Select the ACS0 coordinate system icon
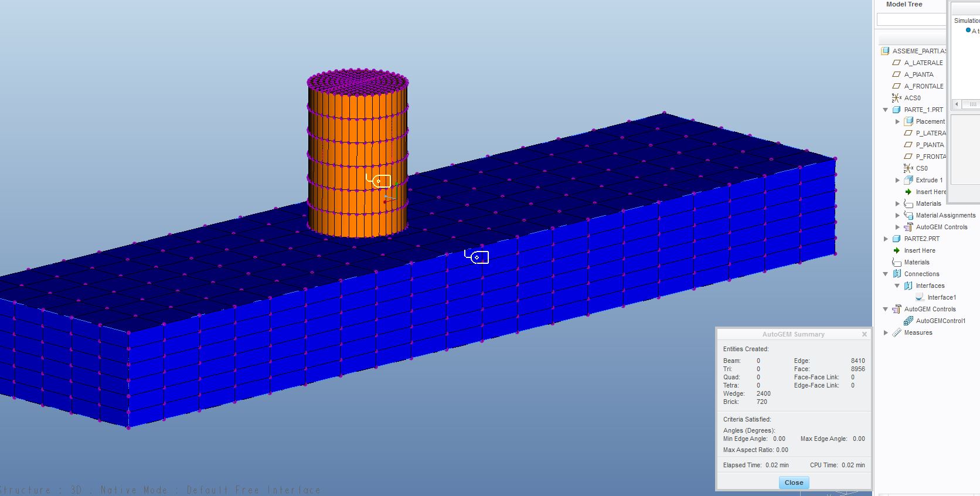The width and height of the screenshot is (980, 496). click(896, 98)
